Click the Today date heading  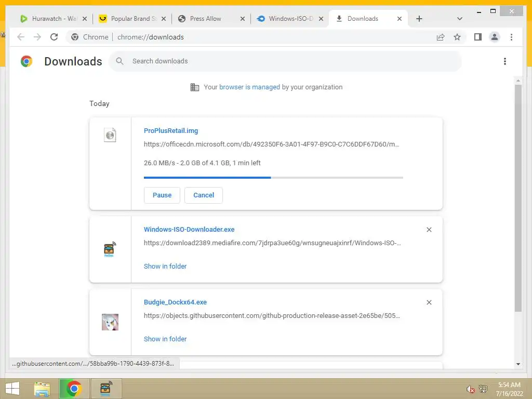tap(99, 103)
